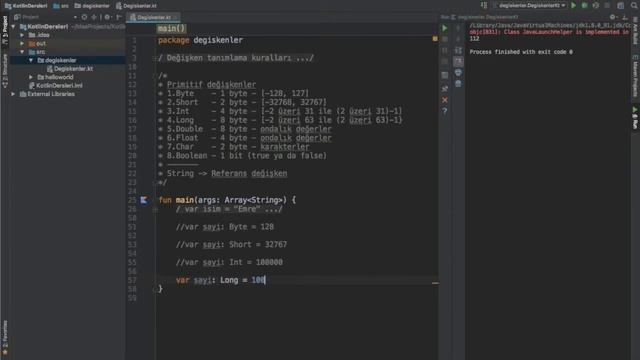This screenshot has height=360, width=640.
Task: Rerun the program in the Run panel
Action: point(445,28)
